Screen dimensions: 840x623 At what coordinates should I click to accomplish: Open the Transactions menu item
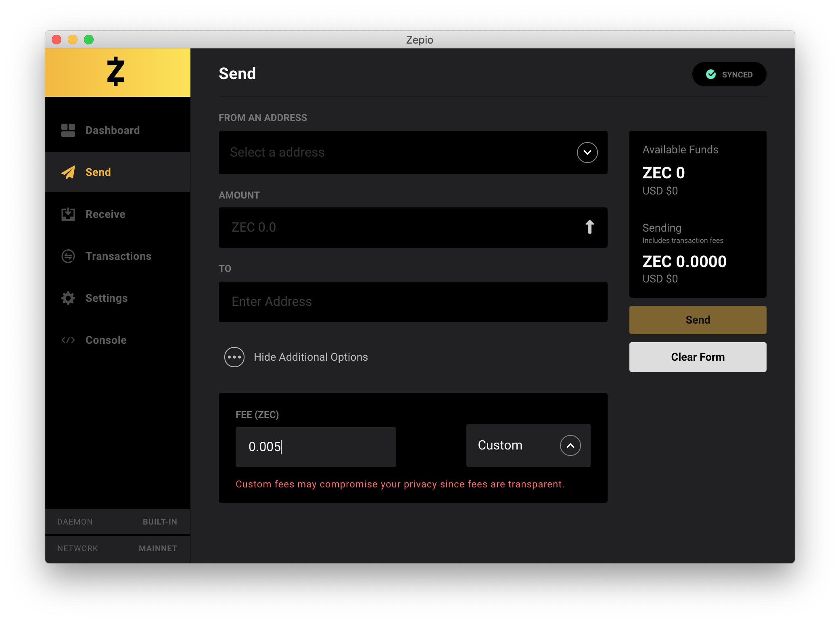coord(118,256)
